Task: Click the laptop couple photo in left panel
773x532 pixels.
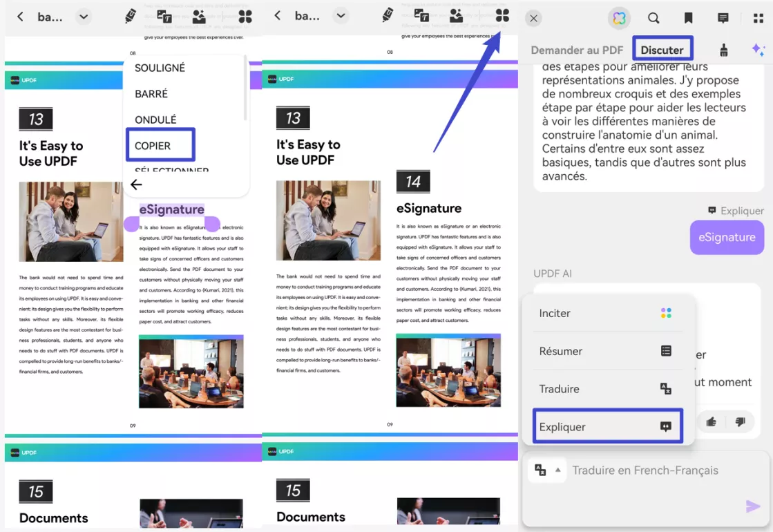Action: coord(71,221)
